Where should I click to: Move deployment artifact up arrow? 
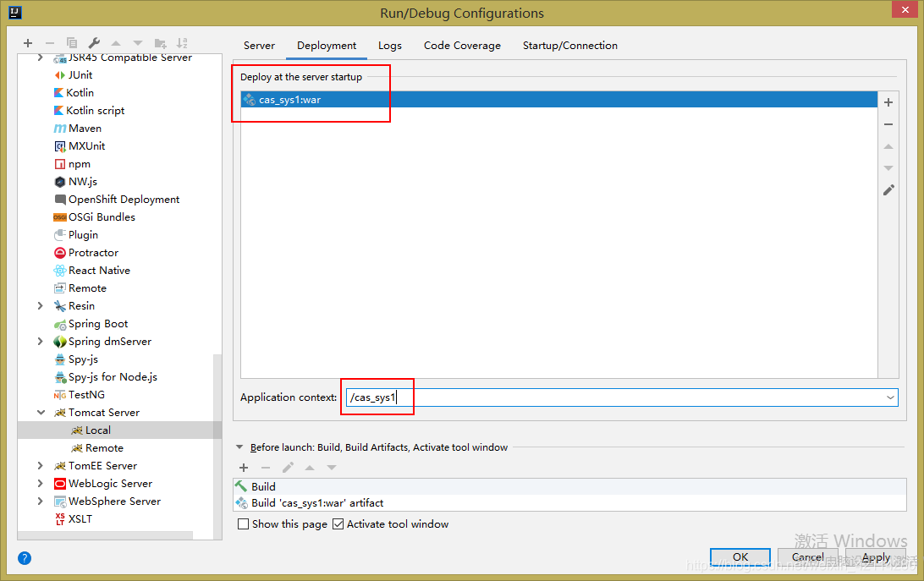pyautogui.click(x=888, y=146)
